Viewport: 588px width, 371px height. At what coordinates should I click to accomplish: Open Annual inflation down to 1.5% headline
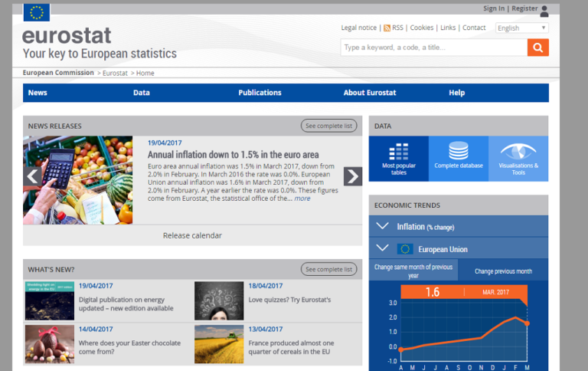(233, 155)
